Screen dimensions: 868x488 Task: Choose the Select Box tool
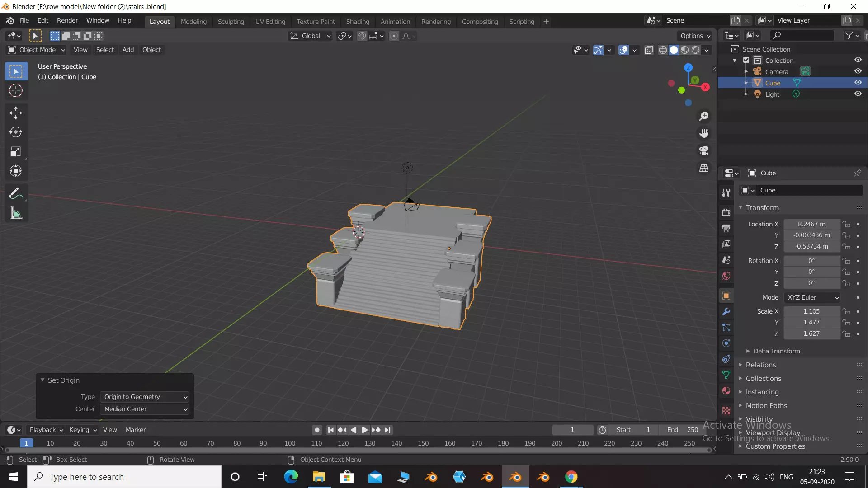(x=16, y=71)
